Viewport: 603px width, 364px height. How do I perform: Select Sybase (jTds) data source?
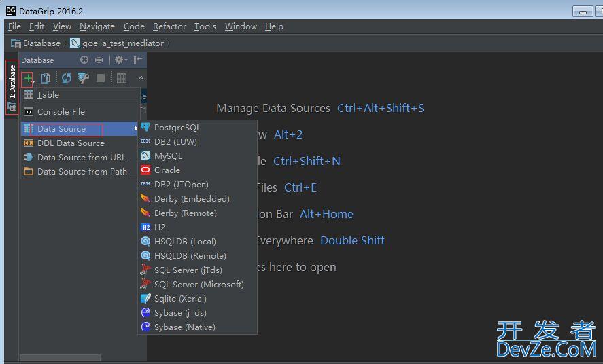click(x=198, y=312)
